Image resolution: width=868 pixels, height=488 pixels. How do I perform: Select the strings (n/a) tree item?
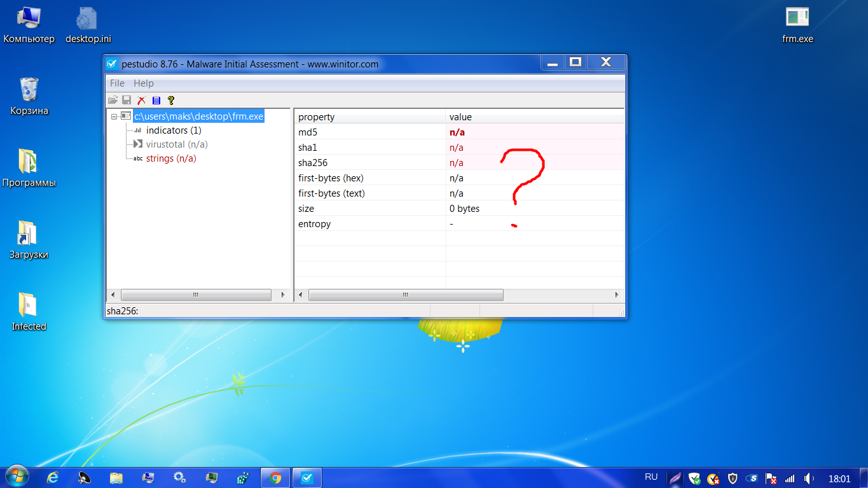pos(171,158)
